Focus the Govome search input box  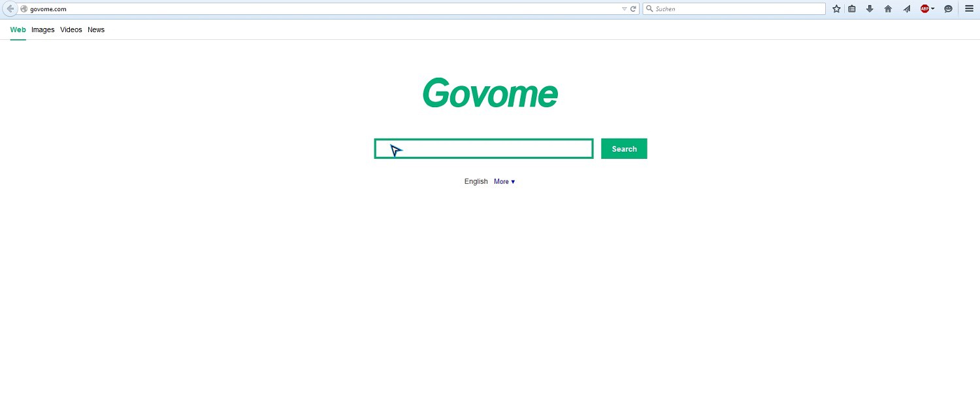point(483,149)
